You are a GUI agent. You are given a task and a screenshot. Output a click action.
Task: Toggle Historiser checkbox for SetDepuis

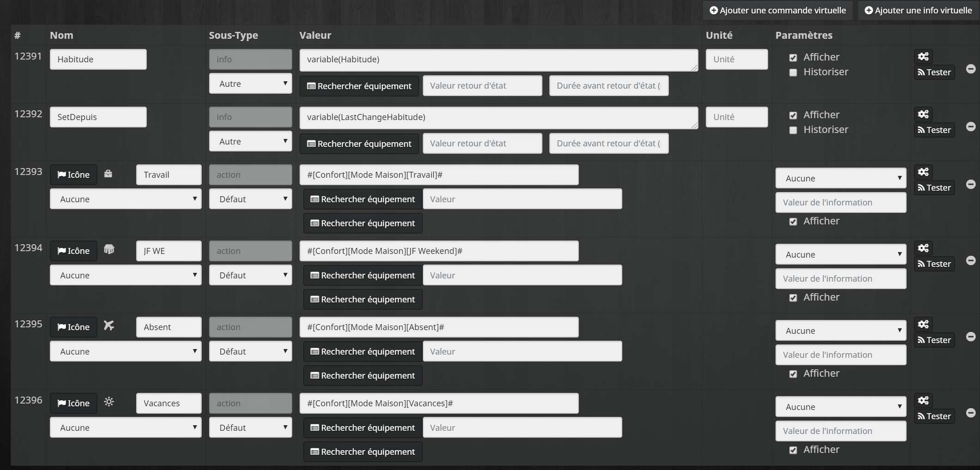[x=793, y=130]
